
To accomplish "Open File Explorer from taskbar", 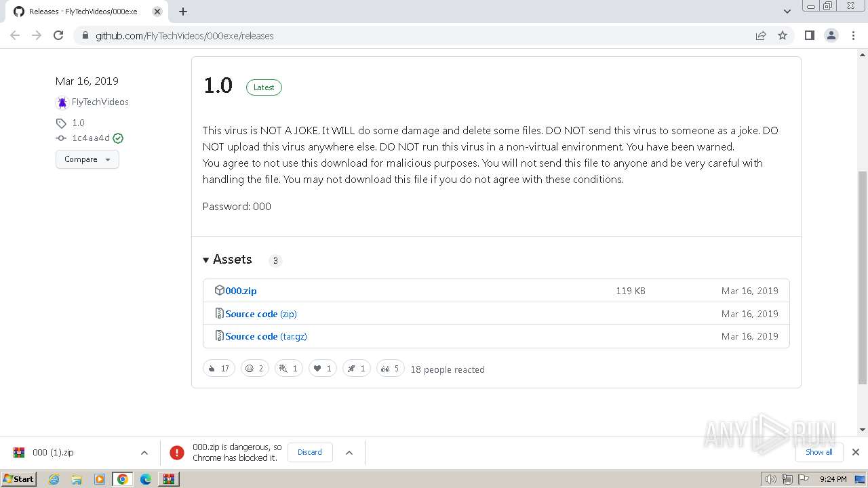I will [x=77, y=479].
